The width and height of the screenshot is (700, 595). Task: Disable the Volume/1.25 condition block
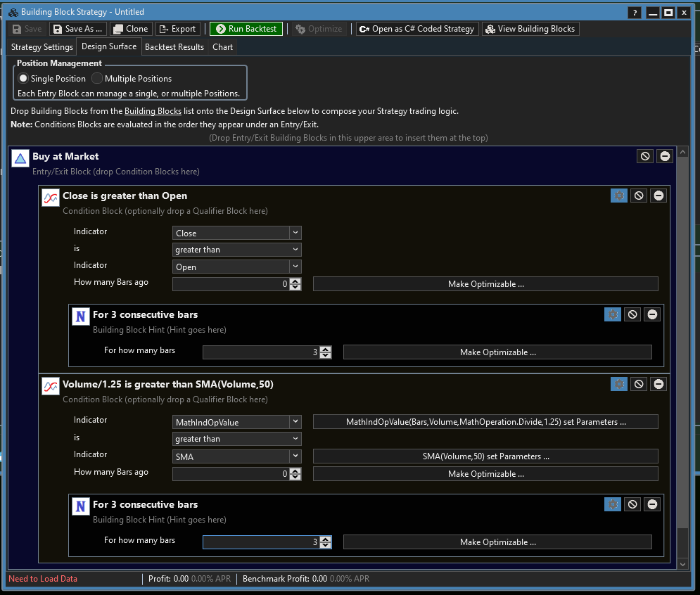pos(639,384)
